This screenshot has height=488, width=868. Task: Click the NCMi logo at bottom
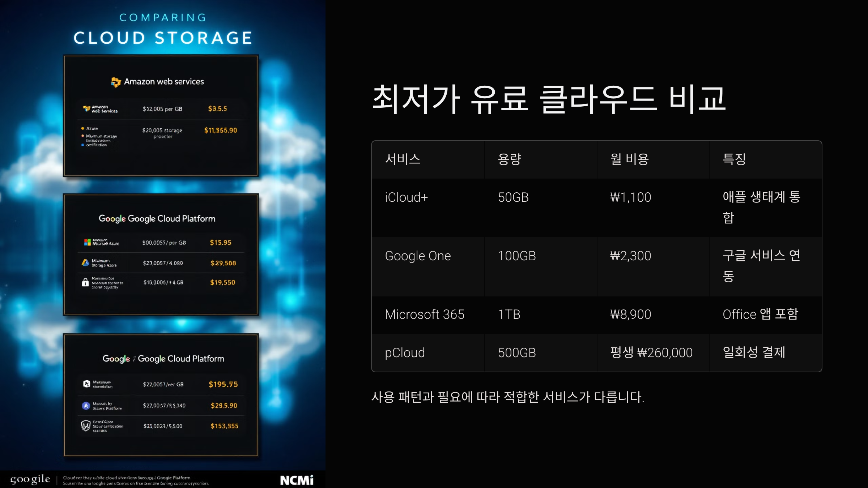click(x=297, y=480)
